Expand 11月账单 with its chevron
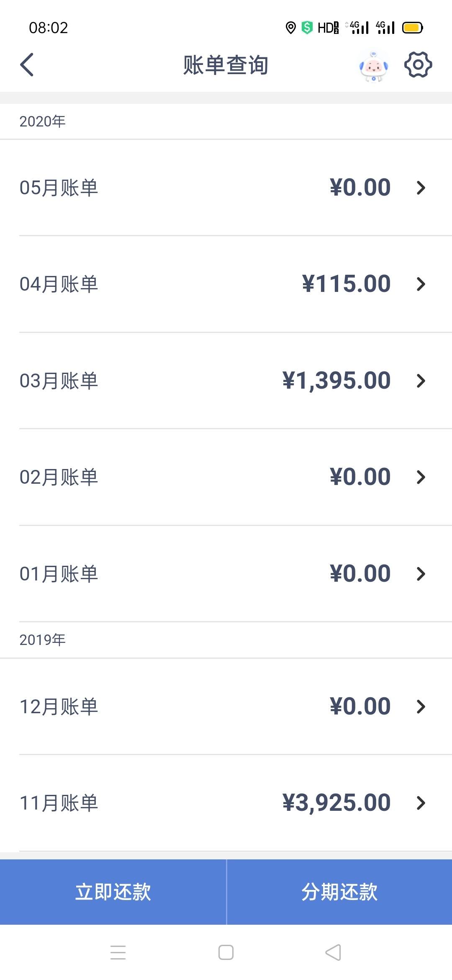Viewport: 452px width, 980px height. pyautogui.click(x=421, y=803)
